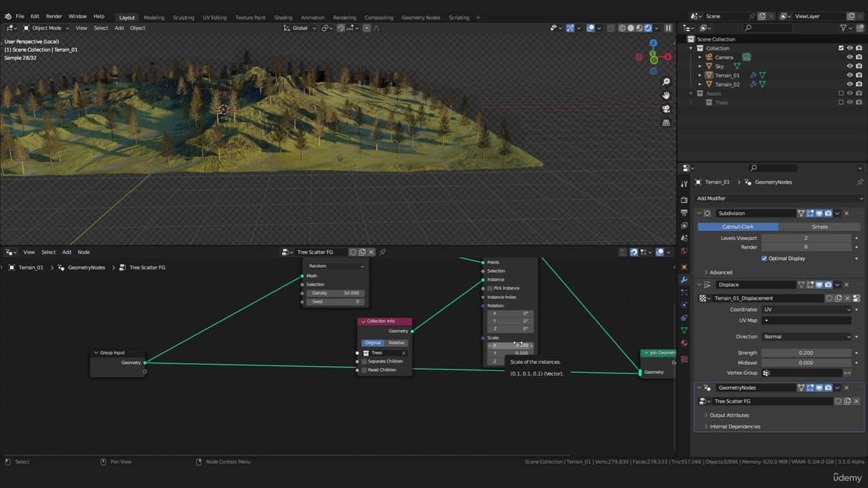The height and width of the screenshot is (488, 868).
Task: Toggle the node editor pin icon
Action: (x=382, y=252)
